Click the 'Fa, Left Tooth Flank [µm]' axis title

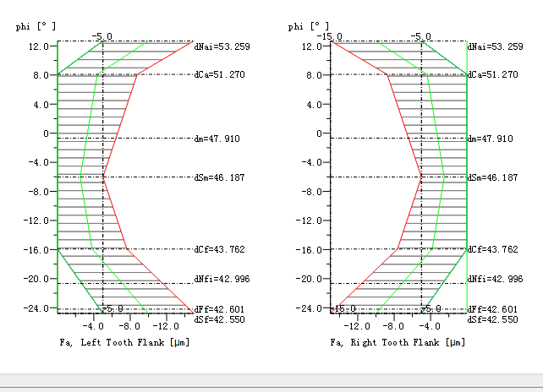[x=124, y=342]
